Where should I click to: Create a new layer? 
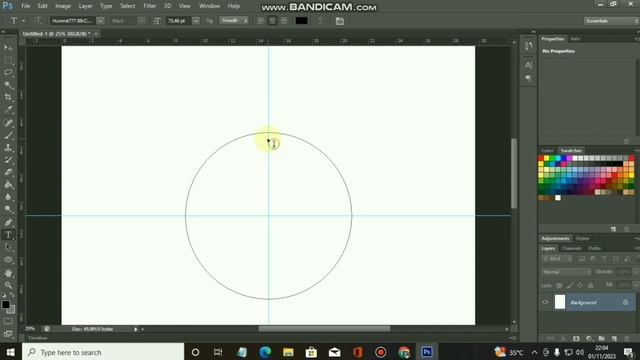click(614, 338)
